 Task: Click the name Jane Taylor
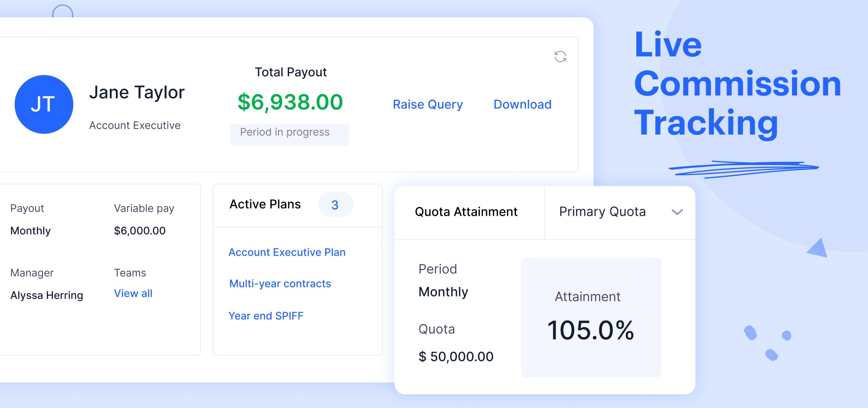137,92
